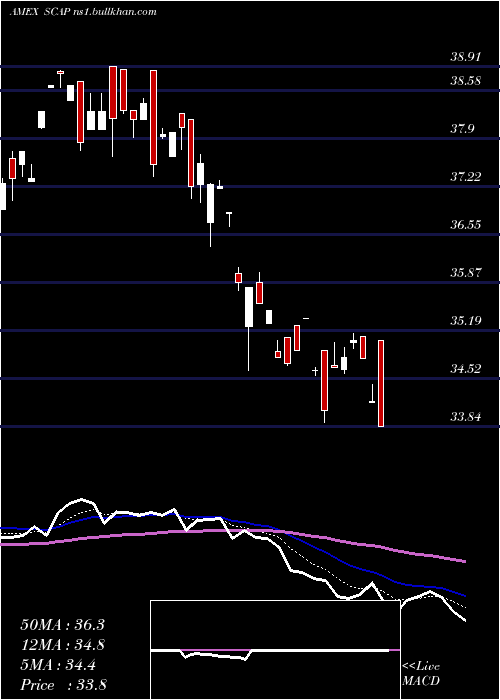Click the Price : 33.8 reading

[63, 685]
